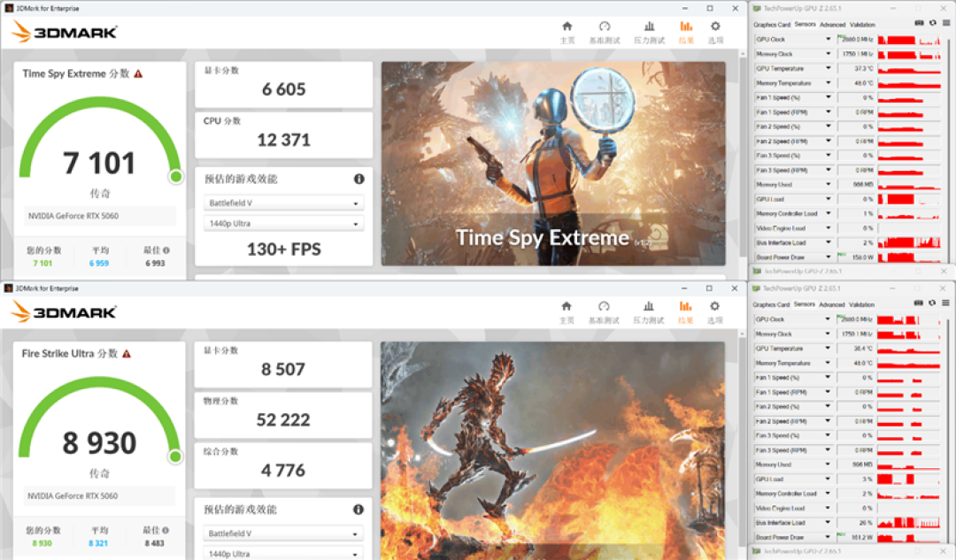Image resolution: width=956 pixels, height=560 pixels.
Task: Expand GPU Temperature sensor dropdown reading 36.4 °C
Action: (828, 349)
